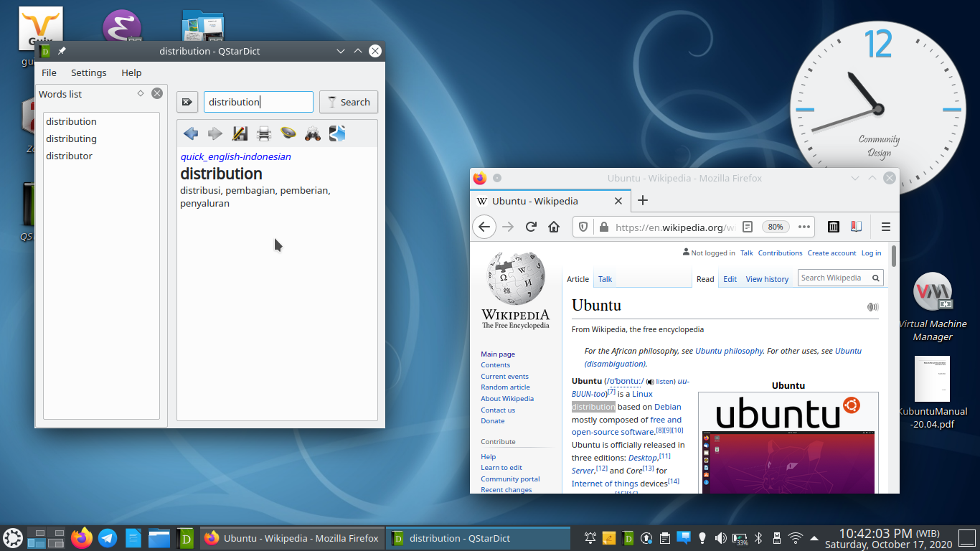This screenshot has height=551, width=980.
Task: Launch Telegram from the taskbar
Action: [108, 537]
